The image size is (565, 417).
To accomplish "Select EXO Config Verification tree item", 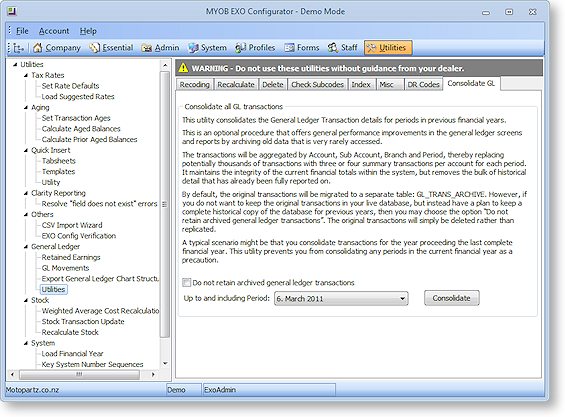I will (x=79, y=236).
